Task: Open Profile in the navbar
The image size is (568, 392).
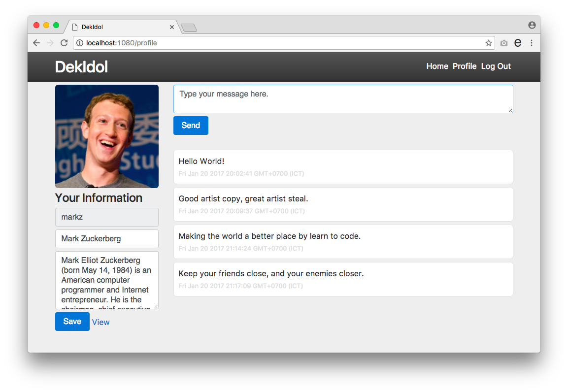Action: 465,66
